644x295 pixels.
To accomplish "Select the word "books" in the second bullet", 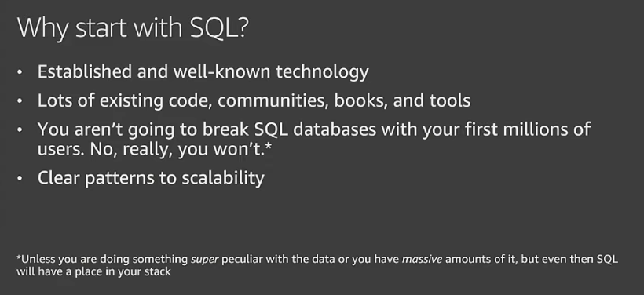I will (x=361, y=101).
